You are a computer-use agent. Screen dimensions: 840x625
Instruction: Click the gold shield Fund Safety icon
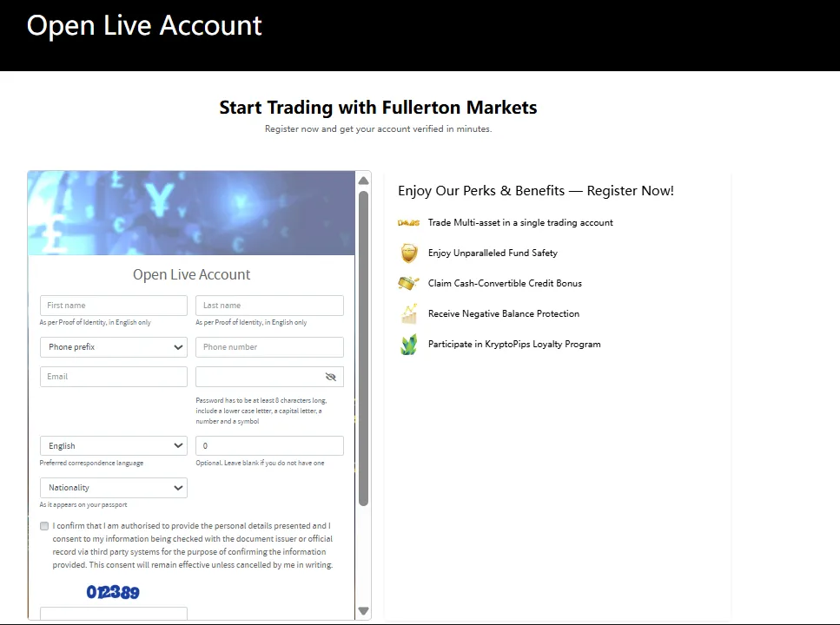(x=408, y=253)
